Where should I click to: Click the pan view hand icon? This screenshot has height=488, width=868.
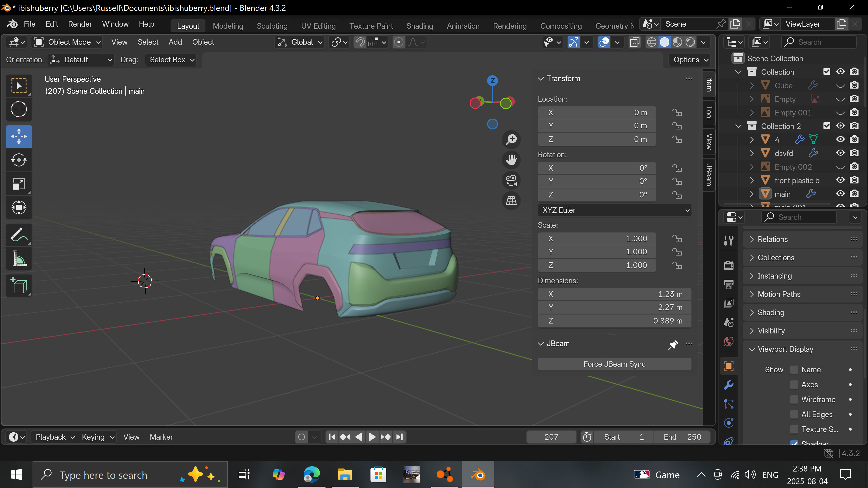[x=511, y=160]
